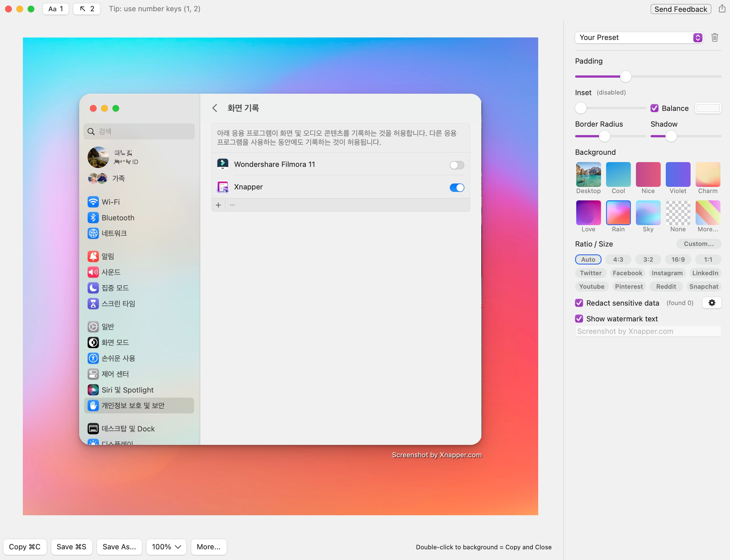Choose the Love background swatch

click(x=588, y=213)
